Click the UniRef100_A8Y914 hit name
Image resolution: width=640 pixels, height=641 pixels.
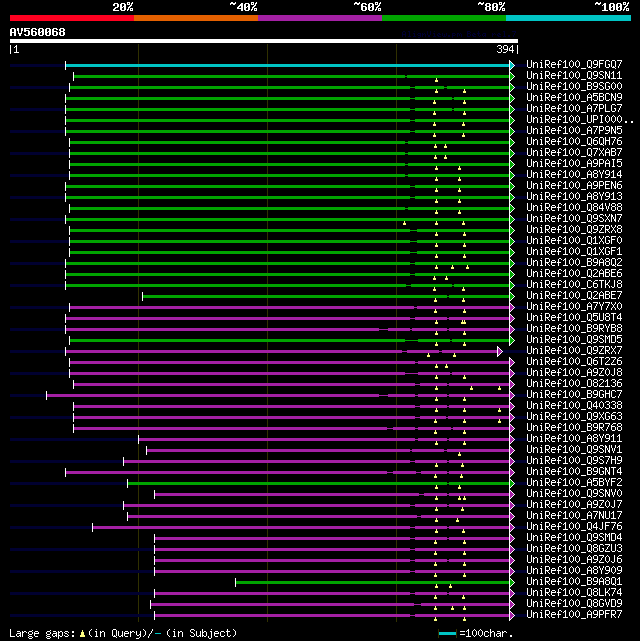tap(574, 174)
